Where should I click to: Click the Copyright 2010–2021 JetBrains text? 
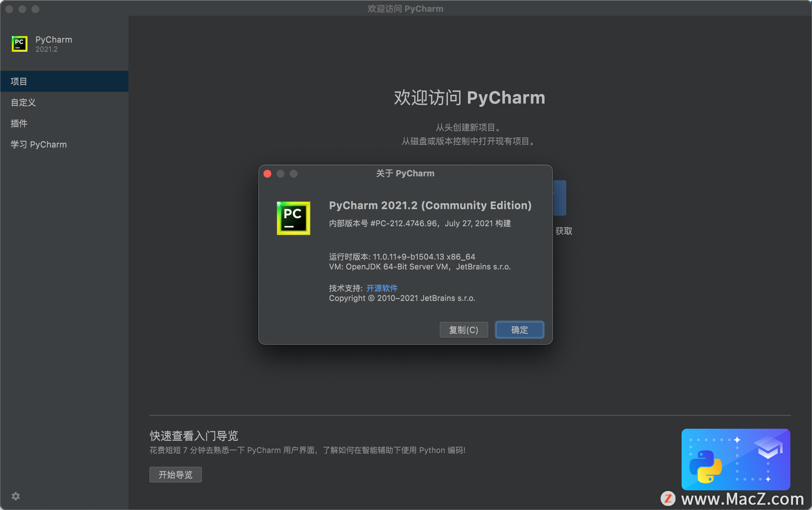(x=402, y=298)
